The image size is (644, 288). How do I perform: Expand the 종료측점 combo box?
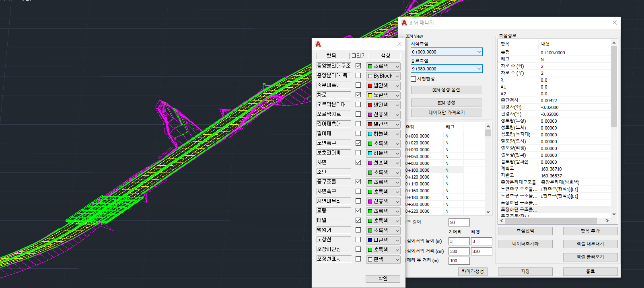479,69
